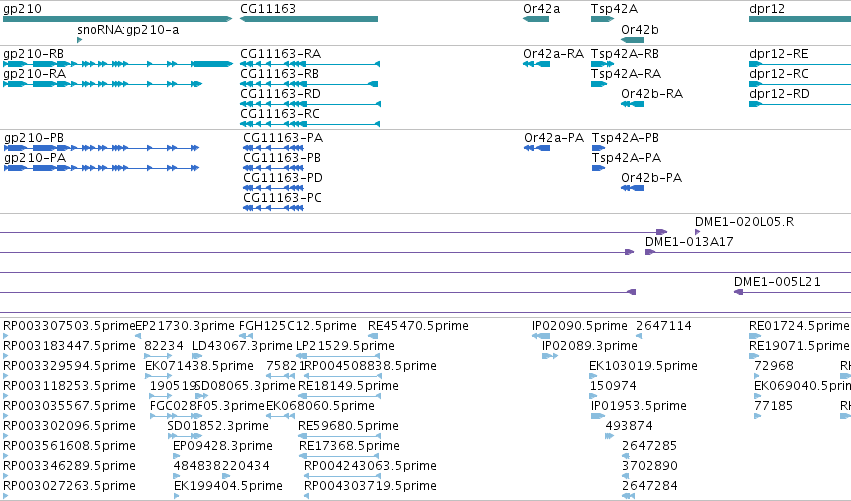Select EST EK199404.5prime
Screen dimensions: 851x501
tap(228, 486)
